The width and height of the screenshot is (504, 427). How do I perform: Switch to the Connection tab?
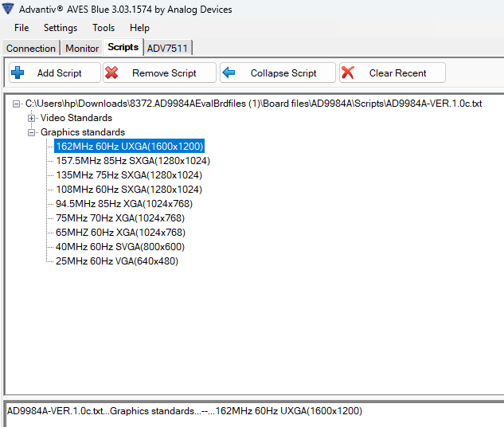pyautogui.click(x=31, y=49)
